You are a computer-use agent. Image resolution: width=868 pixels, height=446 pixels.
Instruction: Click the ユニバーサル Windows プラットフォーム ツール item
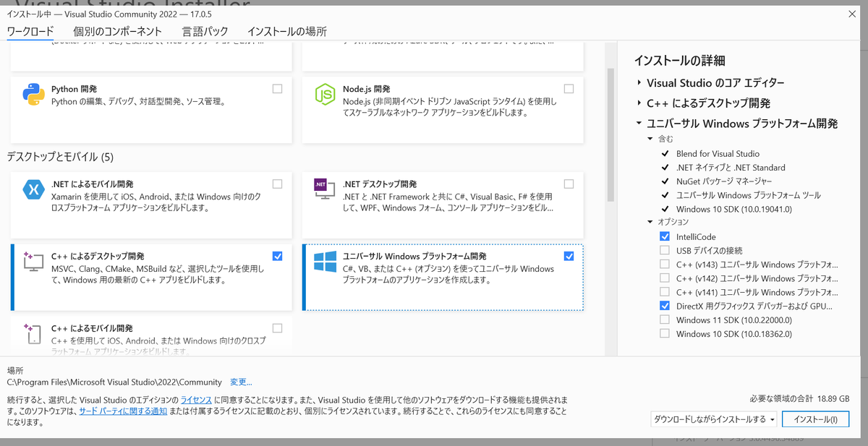coord(749,195)
